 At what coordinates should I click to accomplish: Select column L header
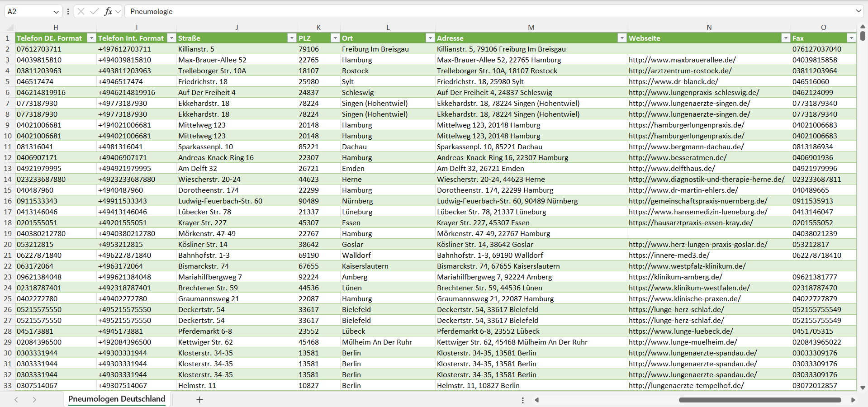point(388,27)
